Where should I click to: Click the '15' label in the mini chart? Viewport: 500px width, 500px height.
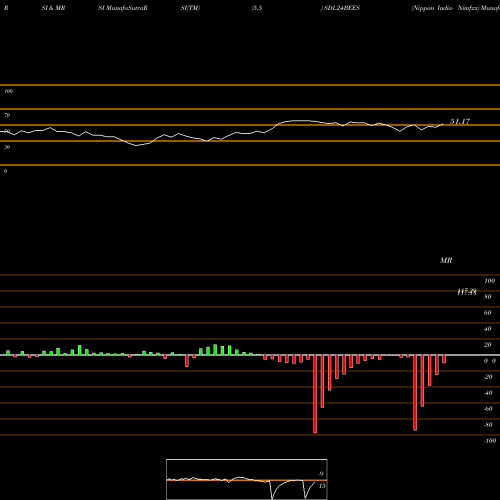322,486
